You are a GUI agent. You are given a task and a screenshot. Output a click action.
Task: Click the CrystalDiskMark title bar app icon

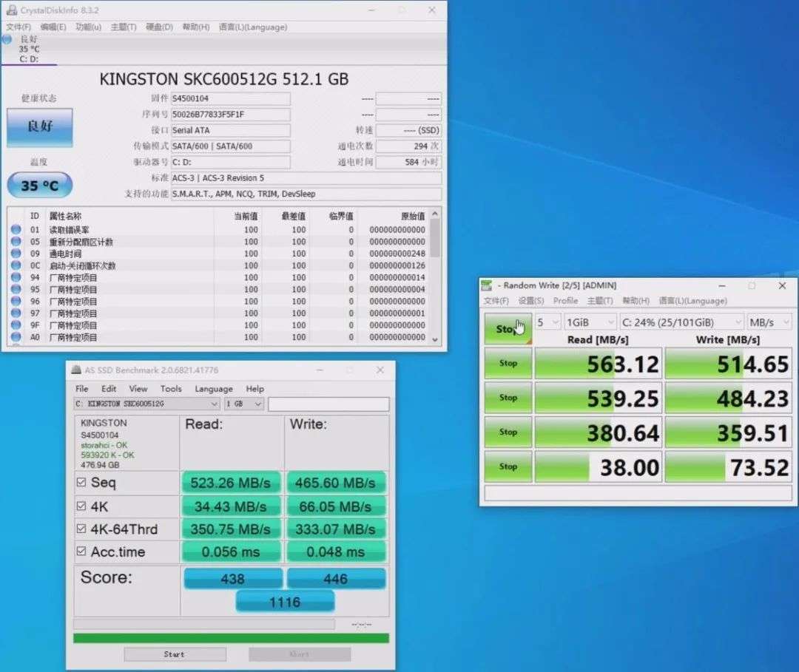point(488,286)
